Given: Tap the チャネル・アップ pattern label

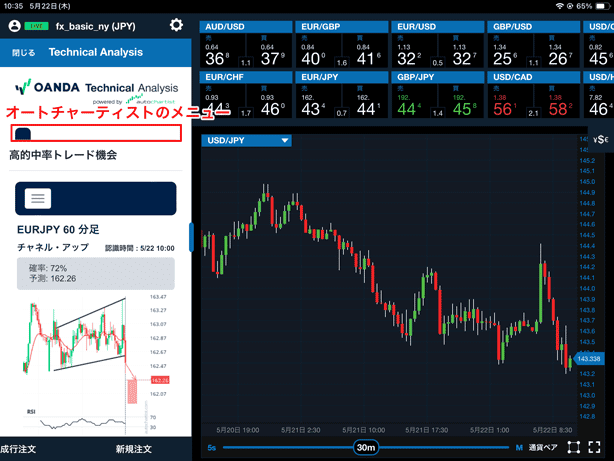Looking at the screenshot, I should point(53,248).
